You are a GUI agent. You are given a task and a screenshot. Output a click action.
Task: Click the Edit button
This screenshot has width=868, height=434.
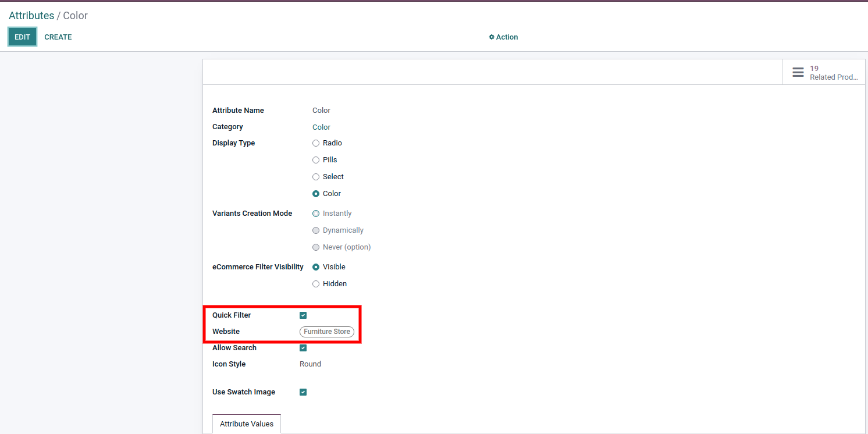pos(22,37)
